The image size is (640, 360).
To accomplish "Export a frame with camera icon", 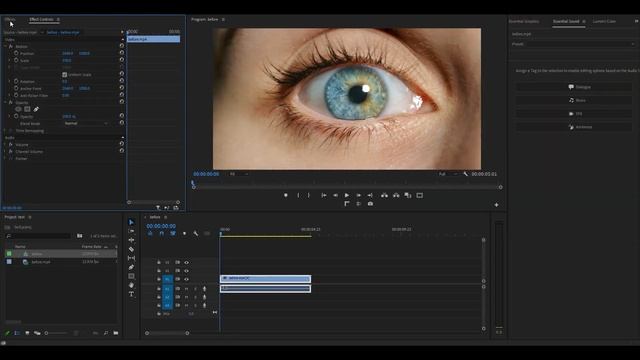I will coord(370,204).
